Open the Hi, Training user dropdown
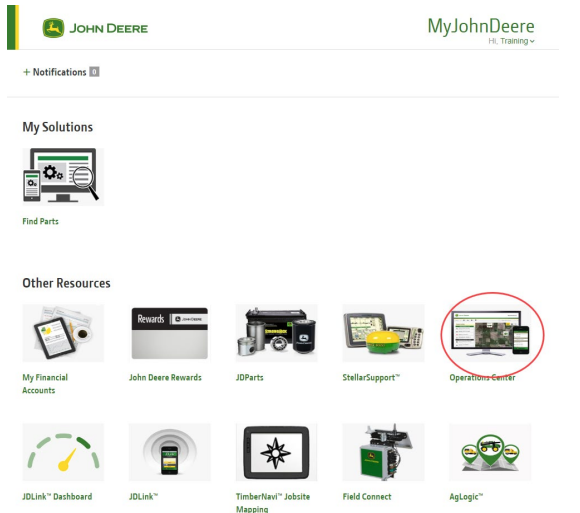Image resolution: width=580 pixels, height=513 pixels. pos(511,41)
